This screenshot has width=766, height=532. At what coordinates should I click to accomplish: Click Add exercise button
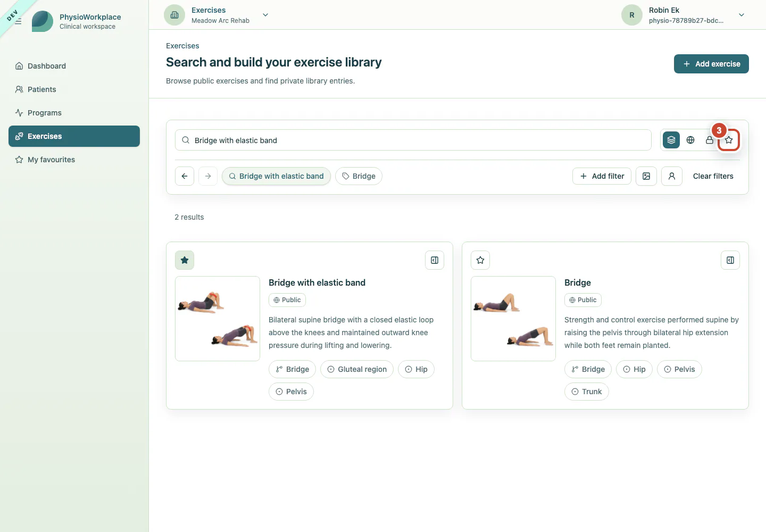coord(711,64)
